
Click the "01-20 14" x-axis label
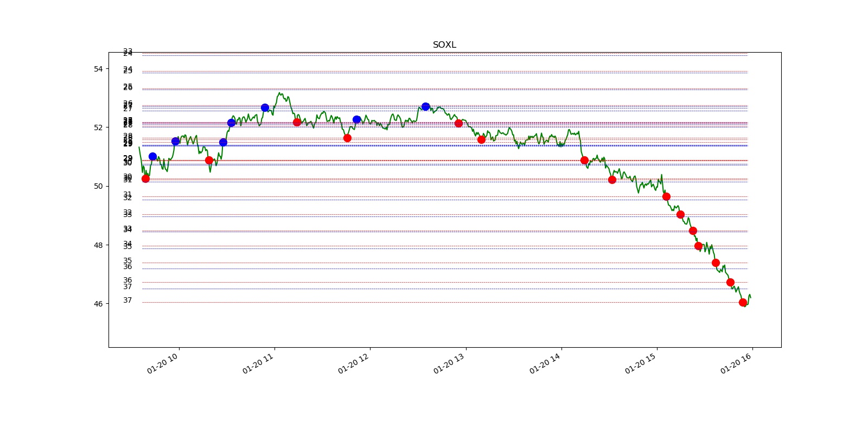point(545,363)
